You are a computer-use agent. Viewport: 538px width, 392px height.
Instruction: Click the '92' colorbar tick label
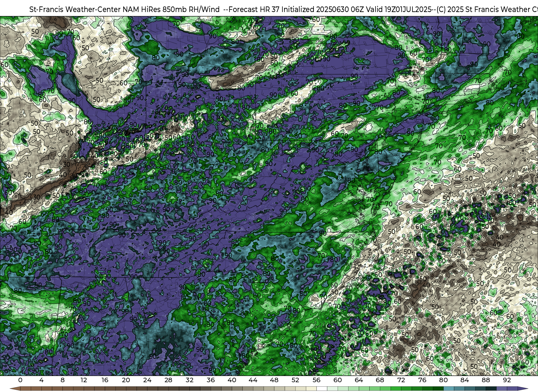[x=507, y=380]
